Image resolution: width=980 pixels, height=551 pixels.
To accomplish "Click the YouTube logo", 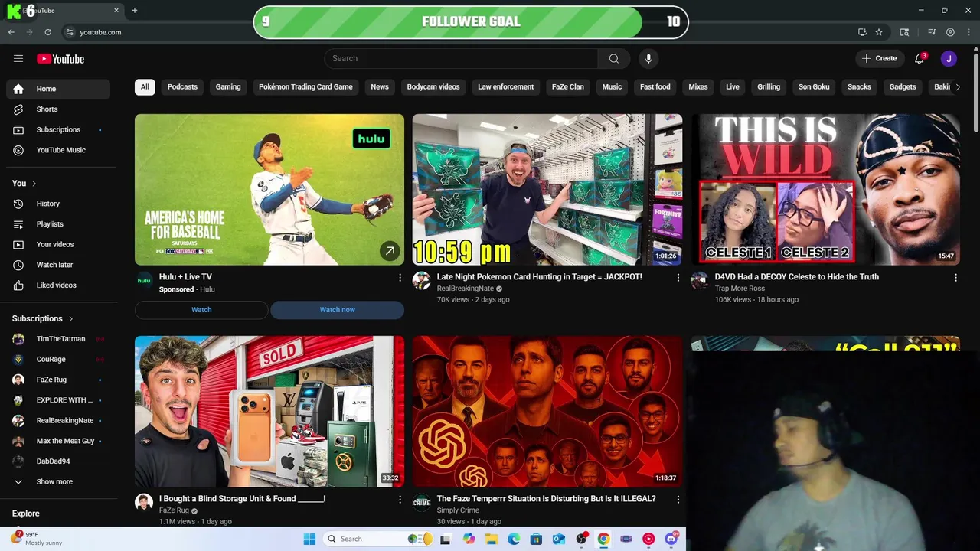I will [60, 59].
